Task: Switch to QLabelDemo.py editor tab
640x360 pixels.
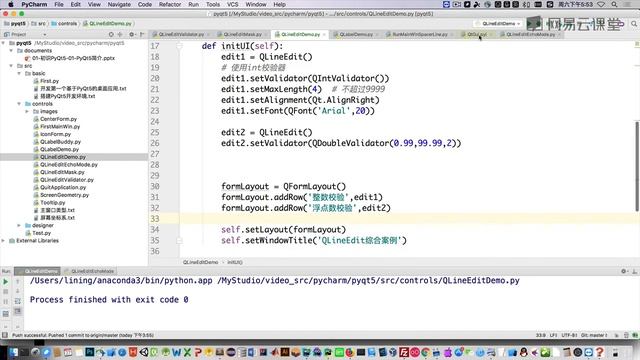Action: (356, 34)
